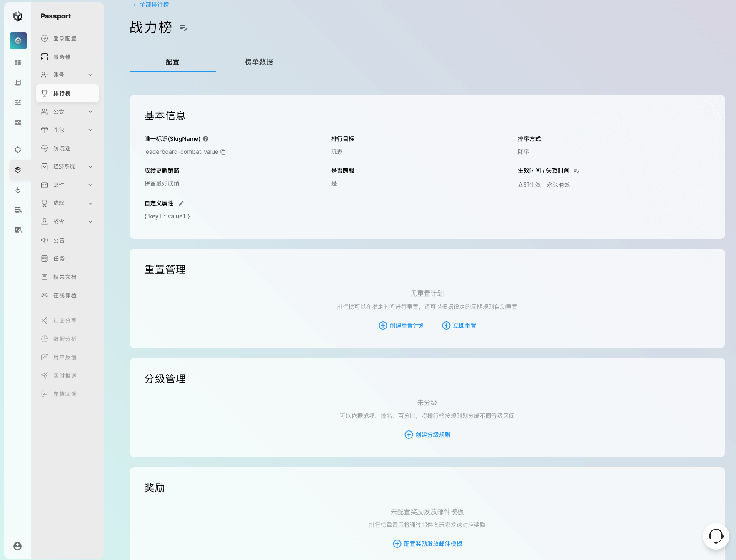This screenshot has height=560, width=736.
Task: Open the user account profile icon
Action: 17,546
